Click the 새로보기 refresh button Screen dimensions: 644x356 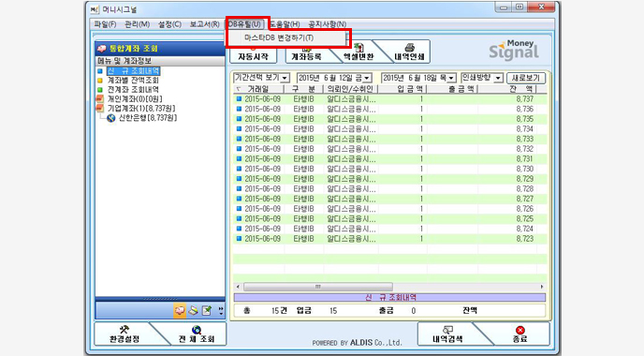pos(526,78)
